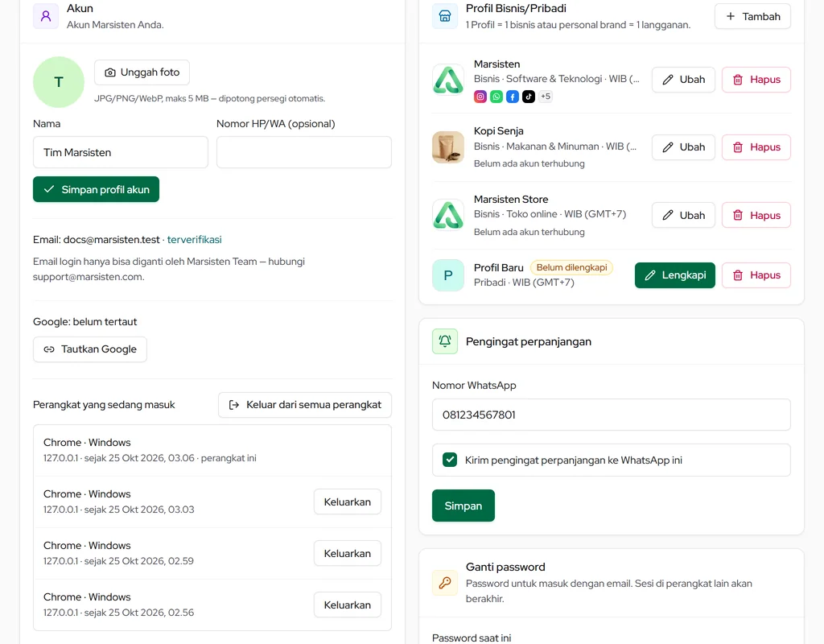This screenshot has height=644, width=824.
Task: Click Hapus for Profil Baru
Action: (756, 275)
